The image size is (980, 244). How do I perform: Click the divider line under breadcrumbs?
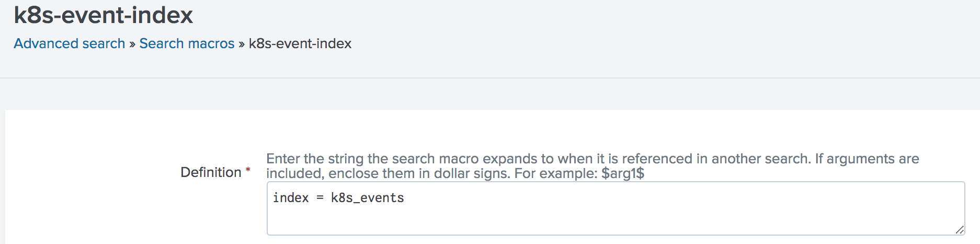tap(490, 78)
